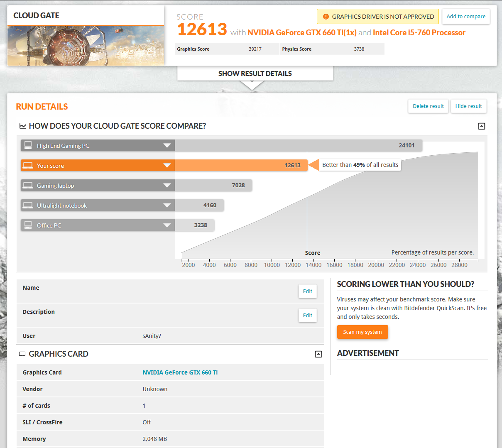Click the 12613 Your score bar

241,165
